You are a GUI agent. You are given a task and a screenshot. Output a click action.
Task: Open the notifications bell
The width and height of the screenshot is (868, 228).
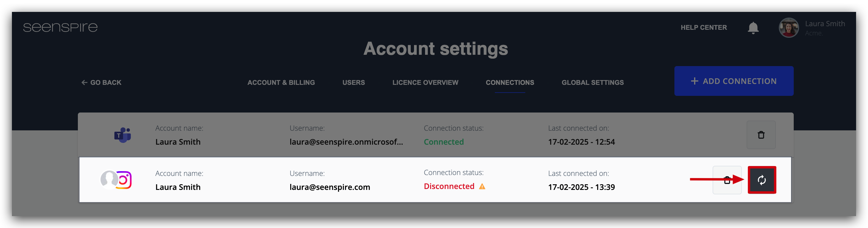(753, 28)
